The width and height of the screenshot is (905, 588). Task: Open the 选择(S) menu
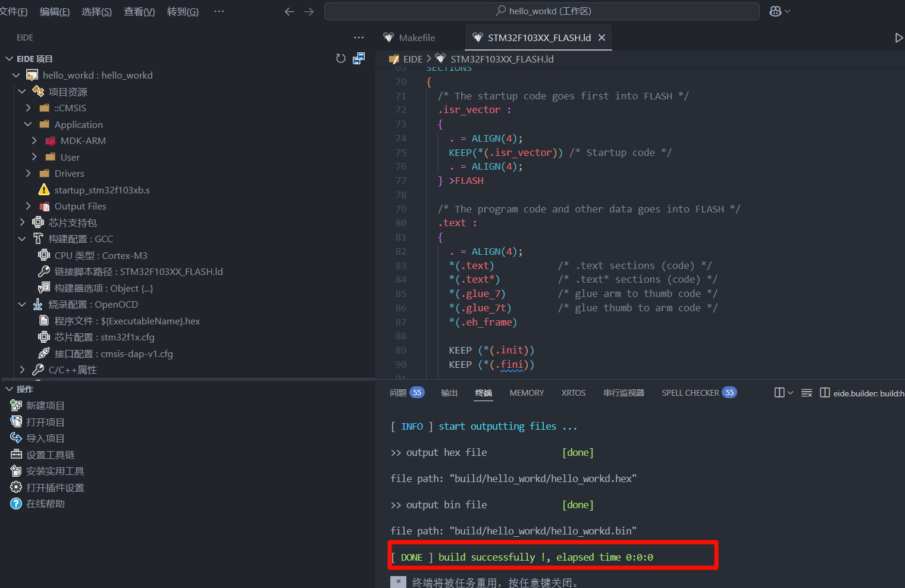click(x=96, y=11)
